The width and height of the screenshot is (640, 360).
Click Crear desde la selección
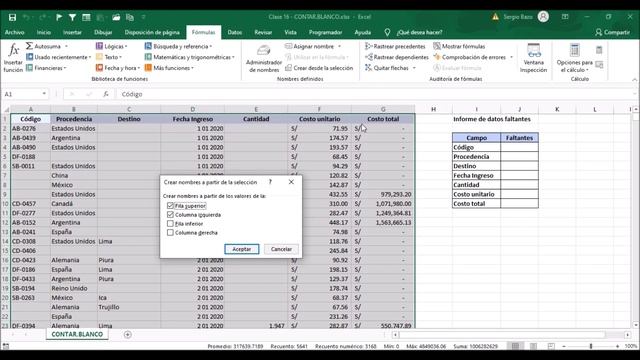319,68
